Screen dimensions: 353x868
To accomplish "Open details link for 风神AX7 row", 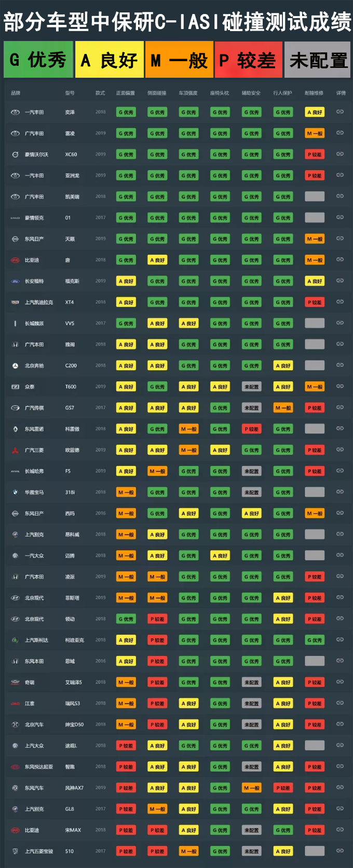I will [x=340, y=788].
